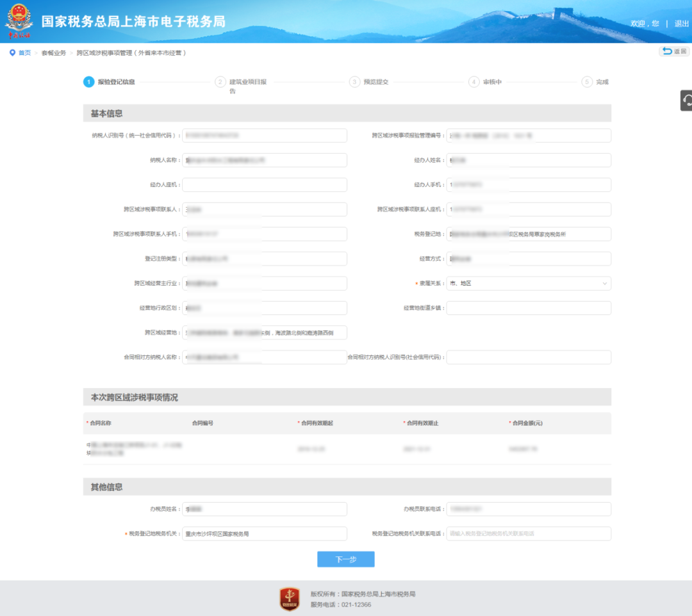Select step 5 完成
The image size is (692, 616).
click(x=595, y=81)
